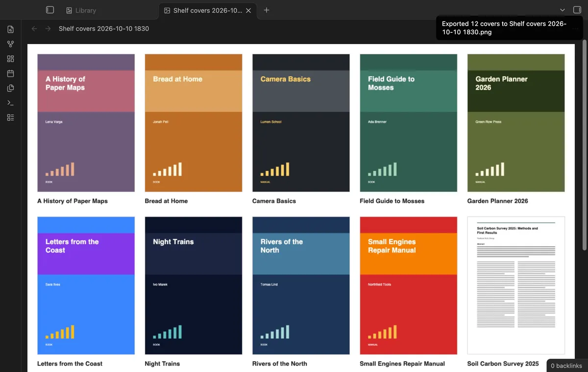Click author name 'Sara Ilves'
Screen dimensions: 588x372
pos(53,284)
